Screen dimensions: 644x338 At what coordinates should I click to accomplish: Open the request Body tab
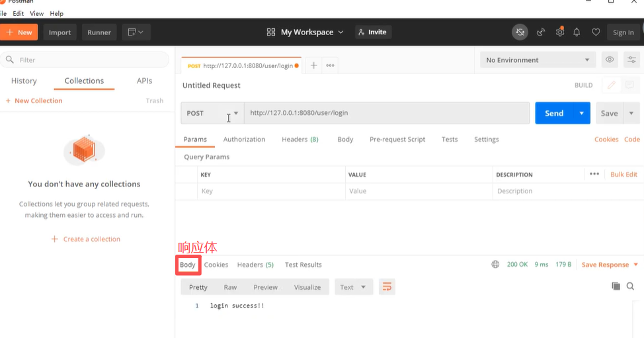[345, 139]
